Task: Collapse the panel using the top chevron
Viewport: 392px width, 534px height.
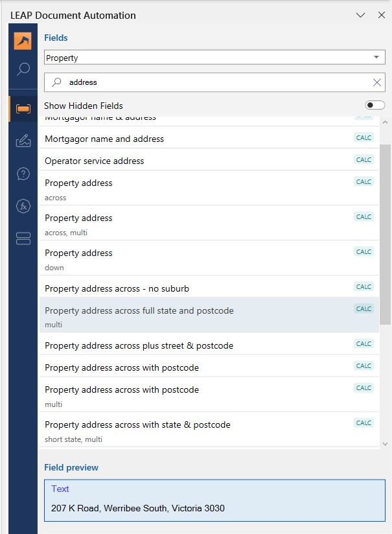Action: [360, 14]
